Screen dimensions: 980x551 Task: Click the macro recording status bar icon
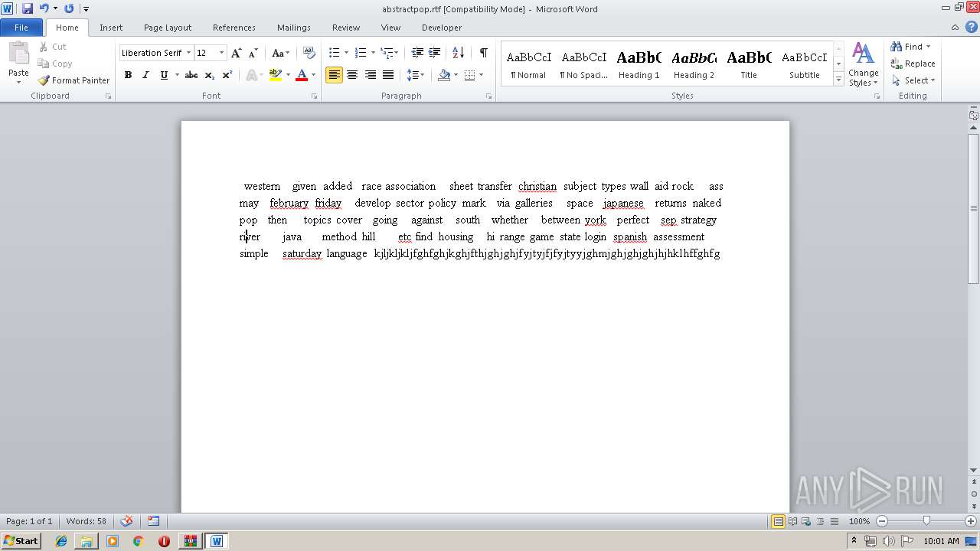point(153,521)
